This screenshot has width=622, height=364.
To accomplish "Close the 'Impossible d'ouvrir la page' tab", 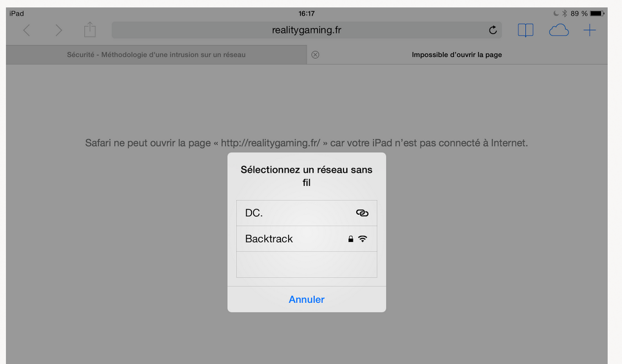I will pos(315,55).
